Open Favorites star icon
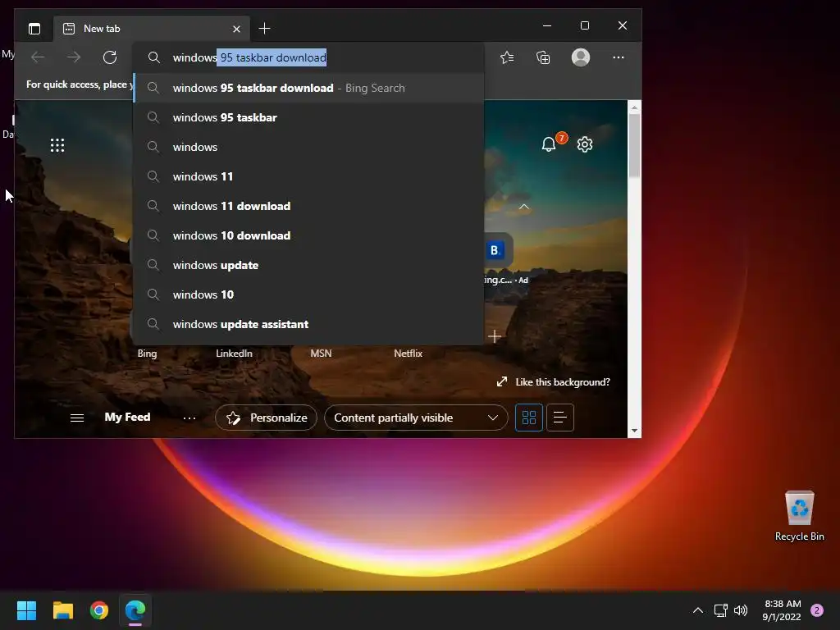840x630 pixels. pos(507,57)
